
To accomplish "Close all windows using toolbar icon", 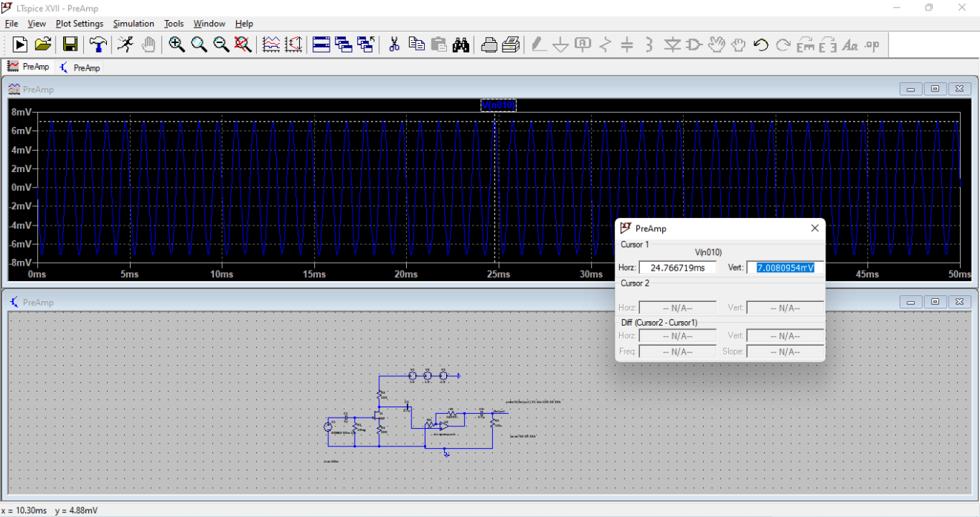I will point(365,45).
